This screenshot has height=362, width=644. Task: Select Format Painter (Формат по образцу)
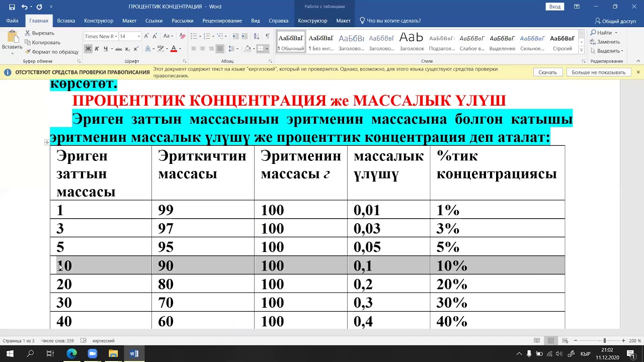[x=52, y=52]
